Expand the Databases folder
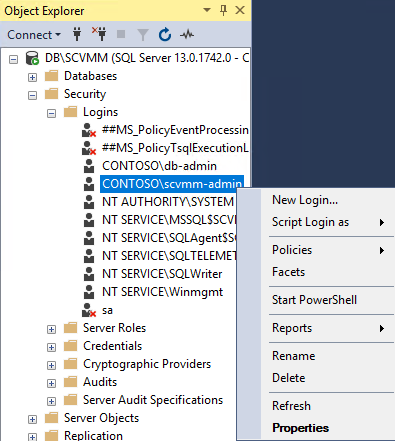395x441 pixels. pos(32,78)
